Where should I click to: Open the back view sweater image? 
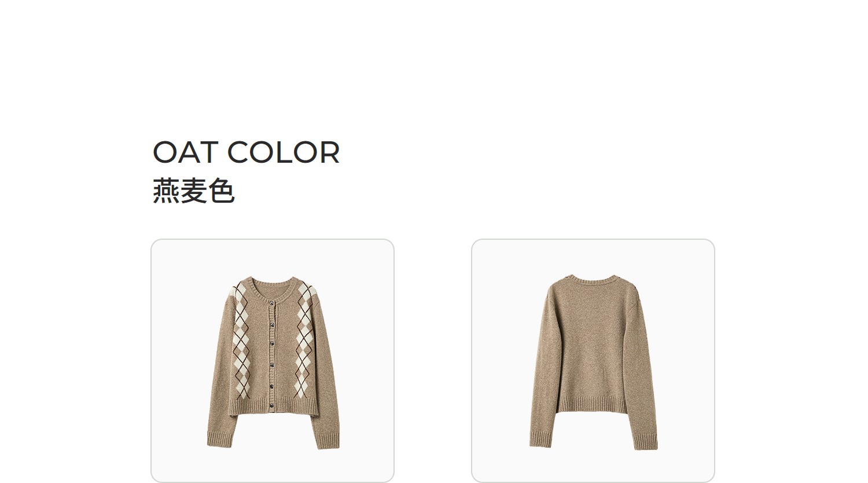(x=593, y=360)
